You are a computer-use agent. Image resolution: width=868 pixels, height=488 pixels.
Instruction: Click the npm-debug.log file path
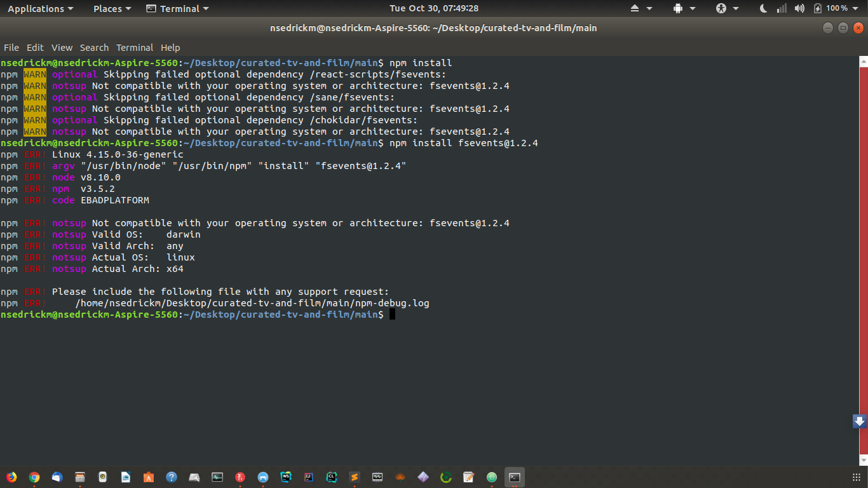[252, 303]
